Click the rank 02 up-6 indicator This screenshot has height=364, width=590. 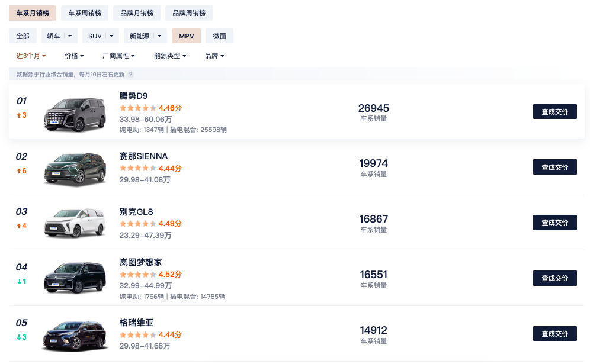[22, 171]
